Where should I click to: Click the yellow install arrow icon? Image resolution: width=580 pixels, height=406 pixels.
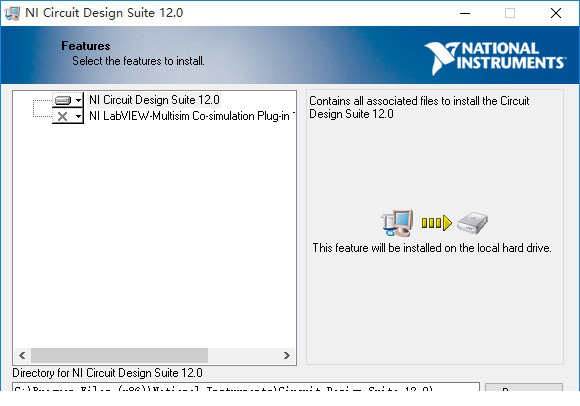coord(437,223)
